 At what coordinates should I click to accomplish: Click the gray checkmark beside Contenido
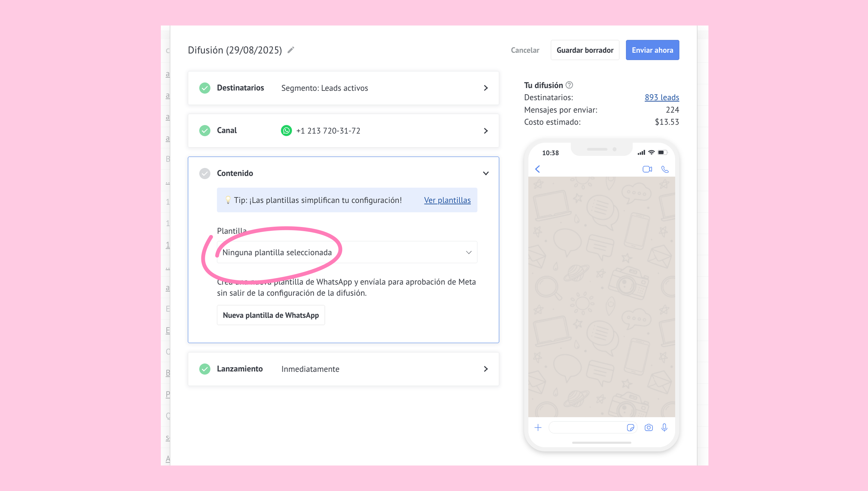coord(205,173)
